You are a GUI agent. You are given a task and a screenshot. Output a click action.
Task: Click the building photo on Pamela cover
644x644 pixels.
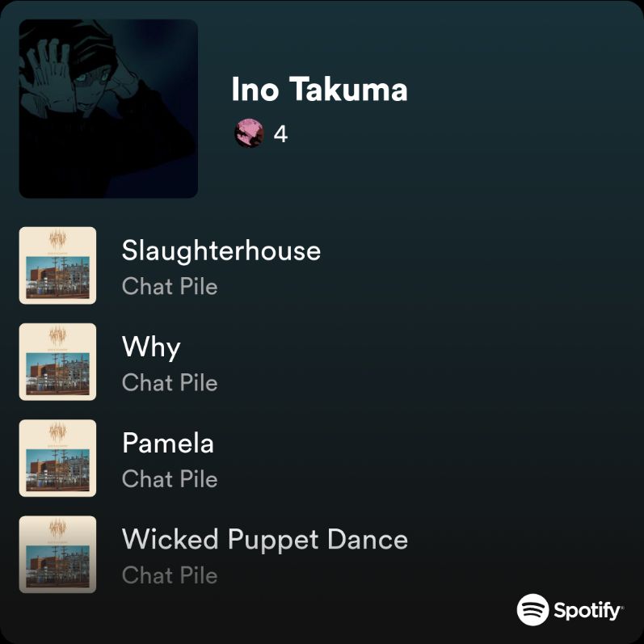pyautogui.click(x=57, y=469)
